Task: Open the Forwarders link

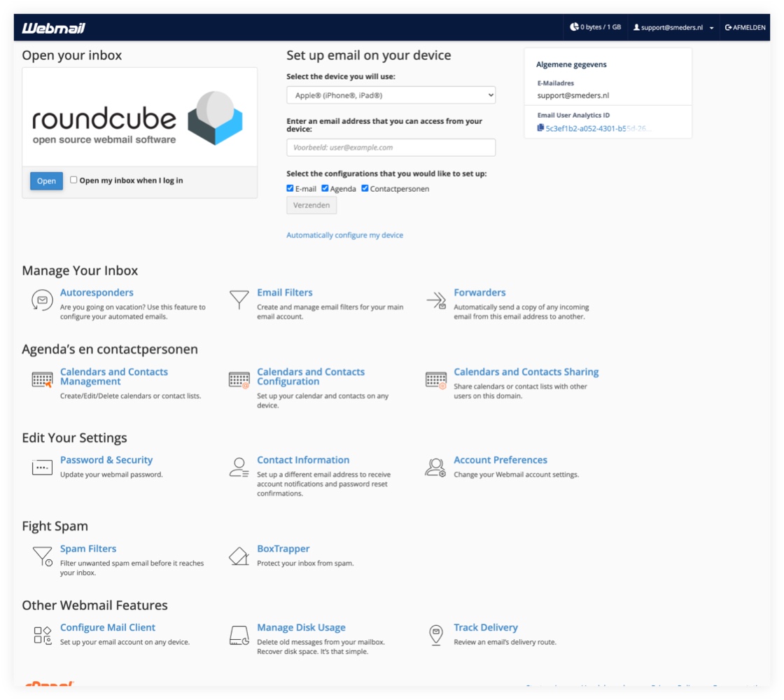Action: (x=479, y=293)
